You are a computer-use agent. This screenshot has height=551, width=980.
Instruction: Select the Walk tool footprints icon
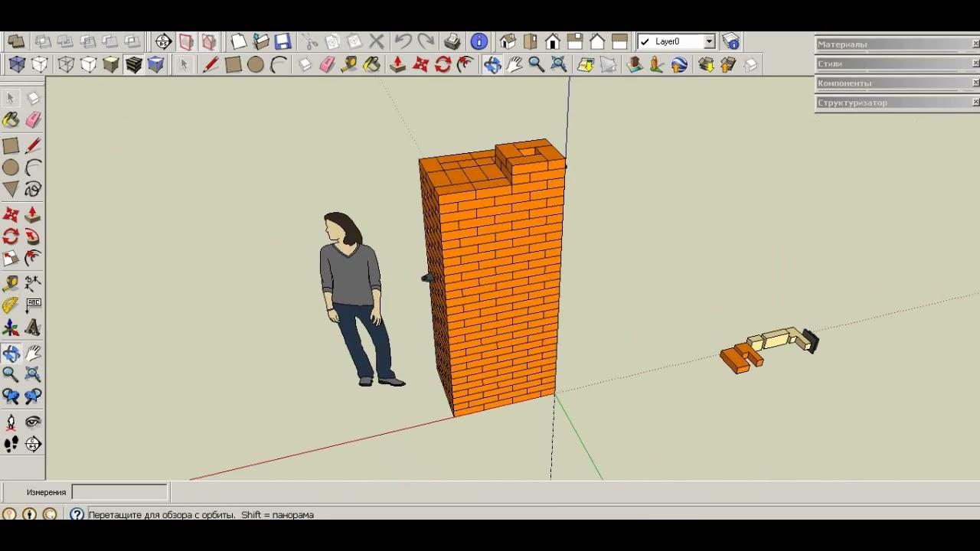coord(11,444)
